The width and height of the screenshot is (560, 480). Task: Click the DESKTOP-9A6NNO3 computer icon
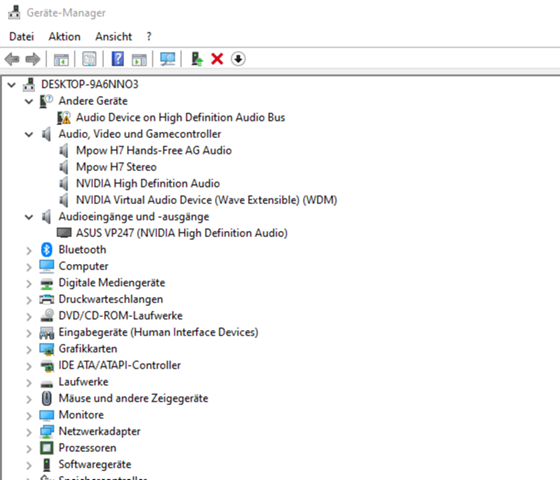pyautogui.click(x=29, y=85)
